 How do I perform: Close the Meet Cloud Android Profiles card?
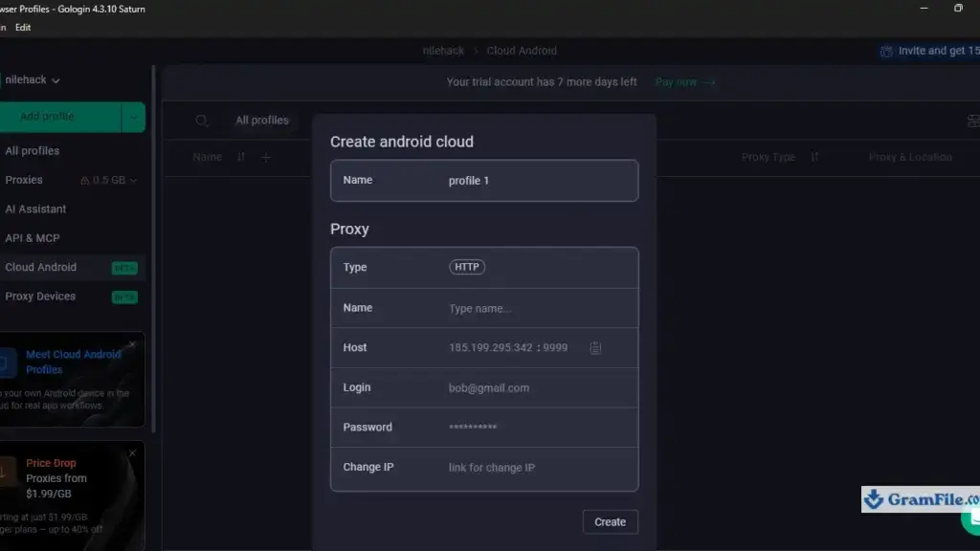pyautogui.click(x=132, y=344)
